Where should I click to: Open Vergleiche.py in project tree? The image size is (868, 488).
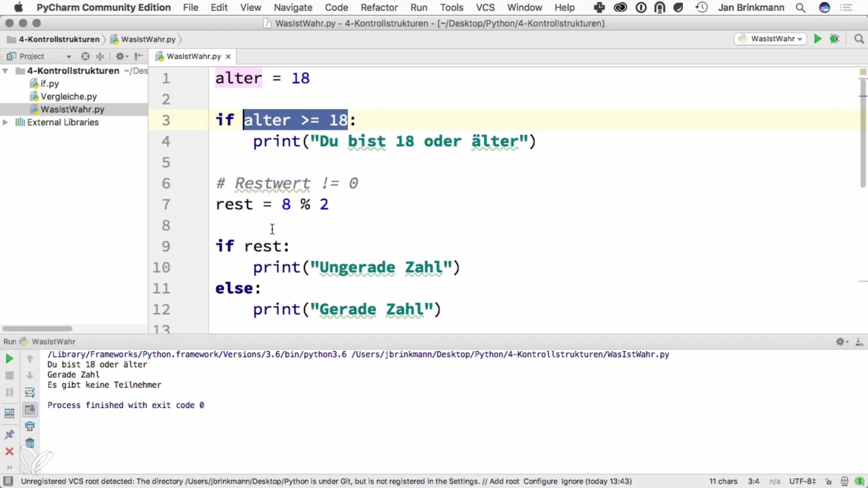[x=69, y=96]
